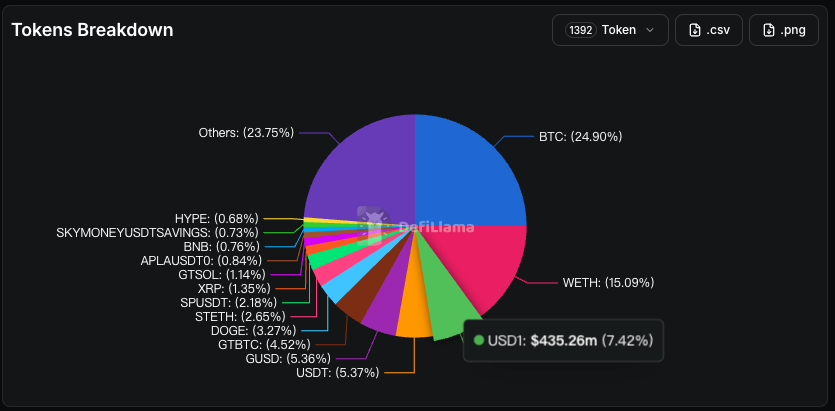The height and width of the screenshot is (411, 835).
Task: Click the BTC (24.90%) label
Action: click(580, 137)
